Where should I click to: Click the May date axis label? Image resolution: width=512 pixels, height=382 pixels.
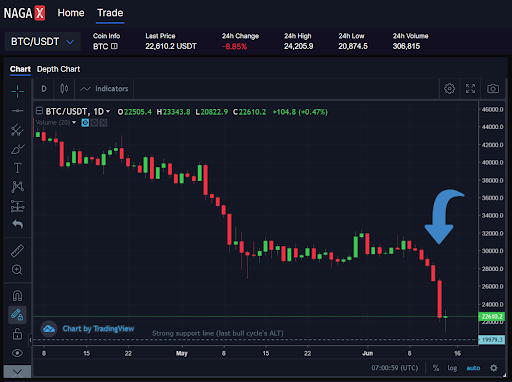[182, 353]
